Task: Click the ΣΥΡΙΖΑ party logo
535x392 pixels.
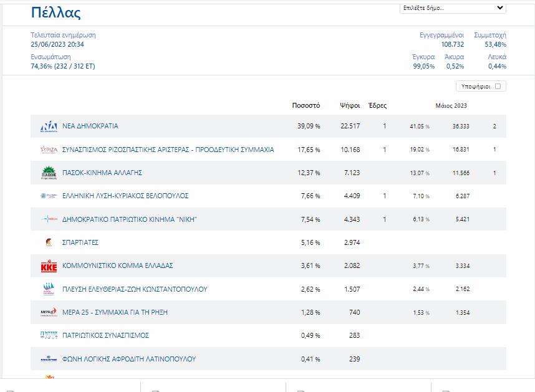Action: point(49,150)
